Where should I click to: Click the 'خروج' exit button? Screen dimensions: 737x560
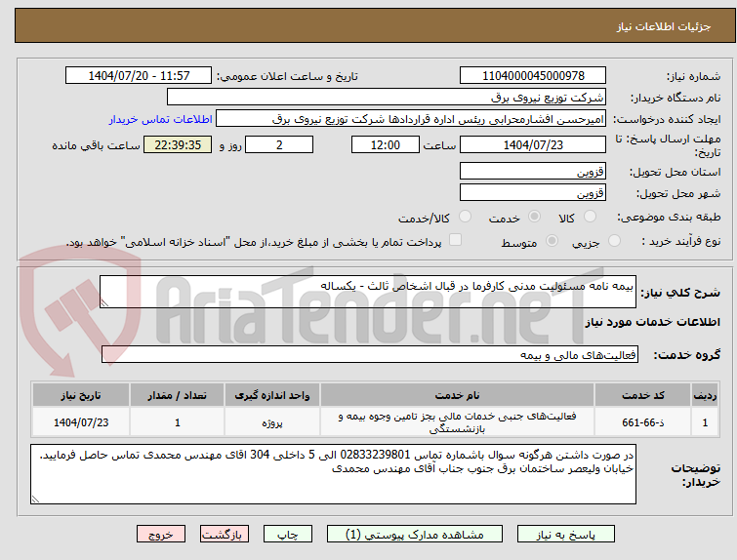coord(161,535)
